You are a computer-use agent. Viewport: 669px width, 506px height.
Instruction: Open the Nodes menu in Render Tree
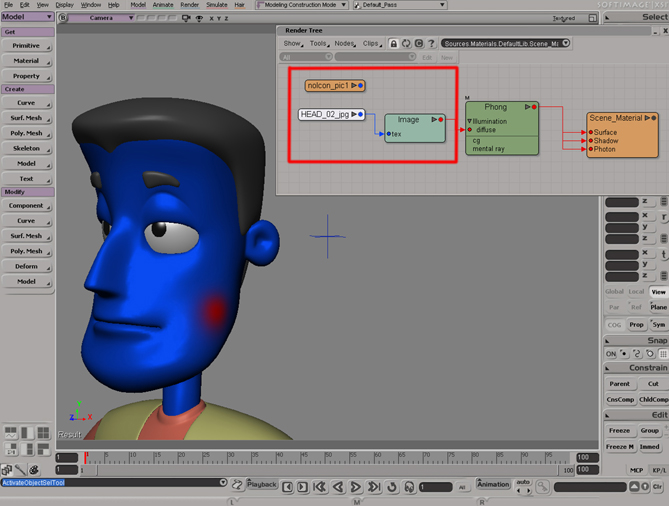(345, 44)
